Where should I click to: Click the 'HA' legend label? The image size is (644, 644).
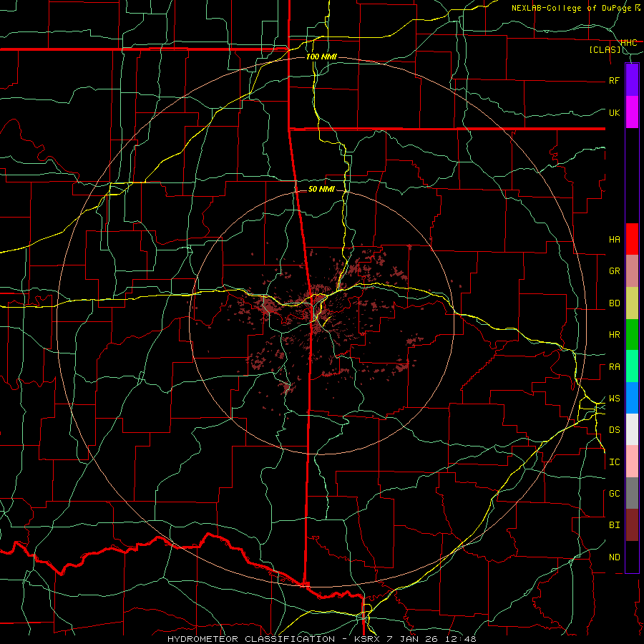[614, 240]
